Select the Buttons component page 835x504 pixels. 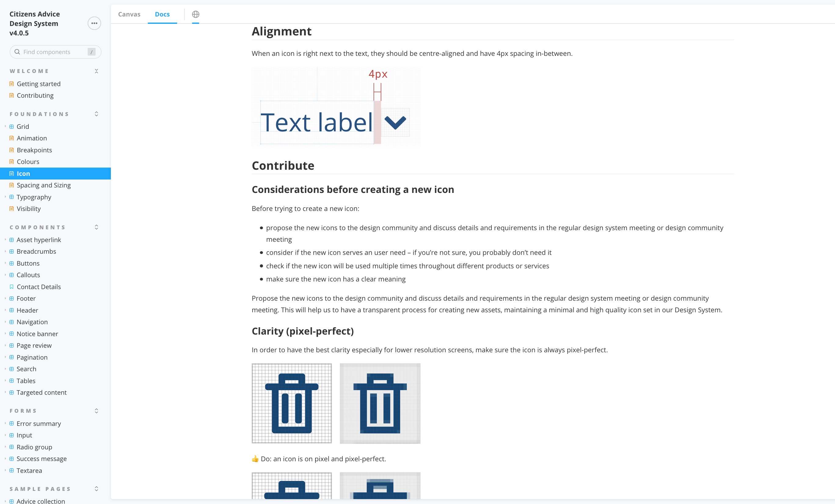pyautogui.click(x=29, y=263)
